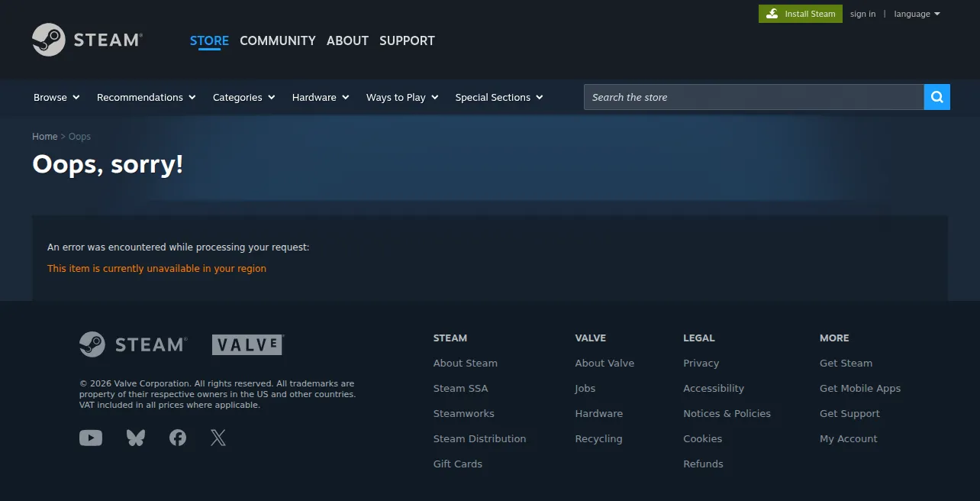The height and width of the screenshot is (501, 980).
Task: Open the Get Support link
Action: click(849, 413)
